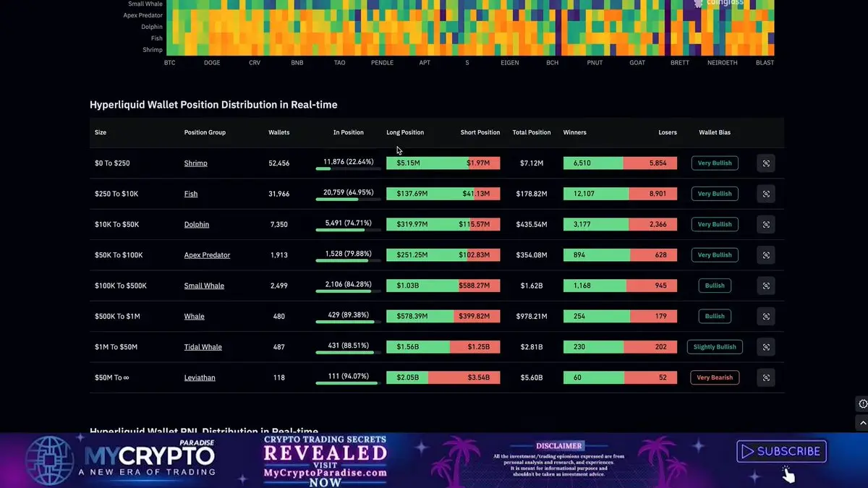The image size is (868, 488).
Task: Click the In Position column header
Action: pyautogui.click(x=349, y=132)
